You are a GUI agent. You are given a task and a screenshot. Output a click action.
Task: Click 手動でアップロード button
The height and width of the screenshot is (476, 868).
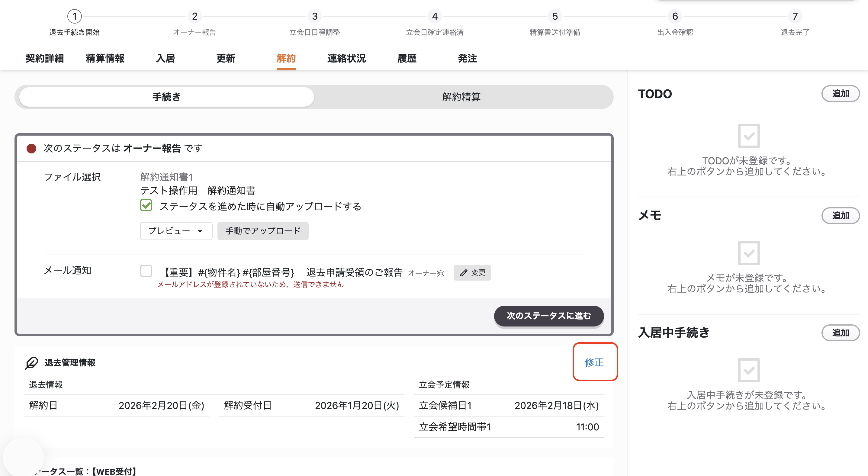click(263, 231)
